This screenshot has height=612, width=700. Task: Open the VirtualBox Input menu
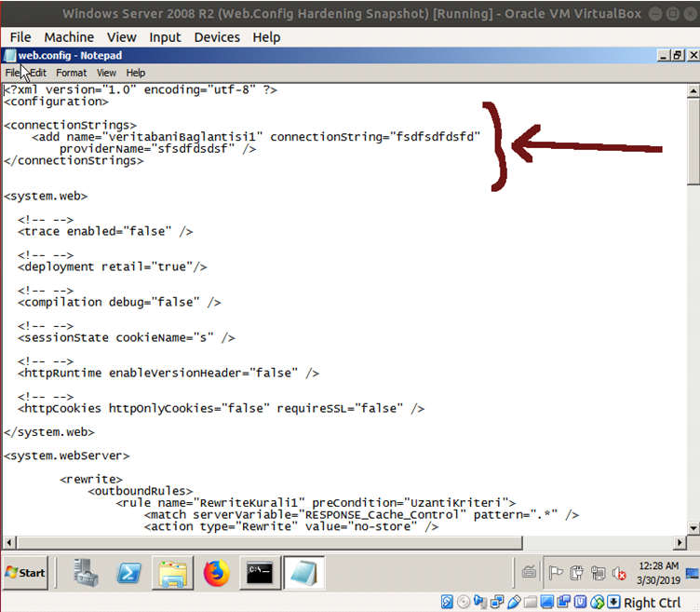click(165, 37)
